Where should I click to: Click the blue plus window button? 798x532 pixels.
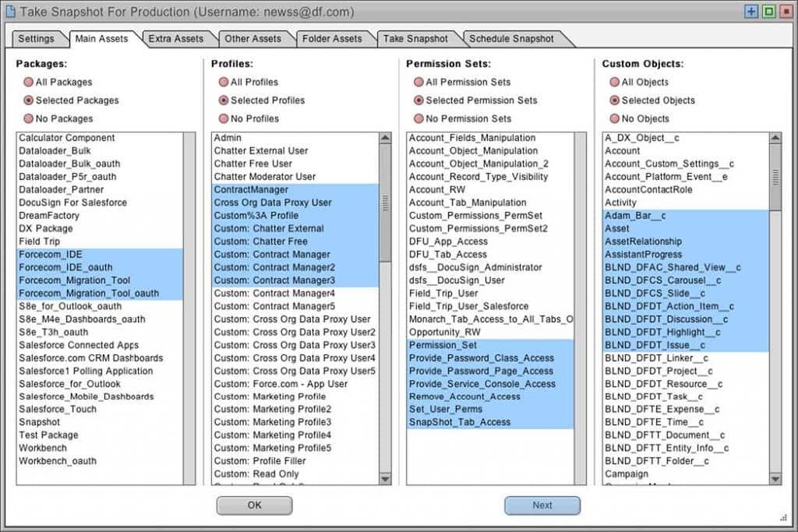pos(751,11)
